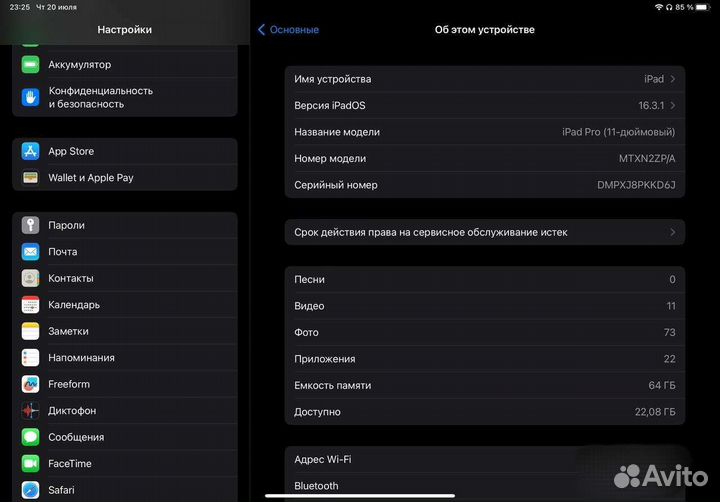This screenshot has height=502, width=720.
Task: Tap the Почта envelope icon
Action: 30,252
